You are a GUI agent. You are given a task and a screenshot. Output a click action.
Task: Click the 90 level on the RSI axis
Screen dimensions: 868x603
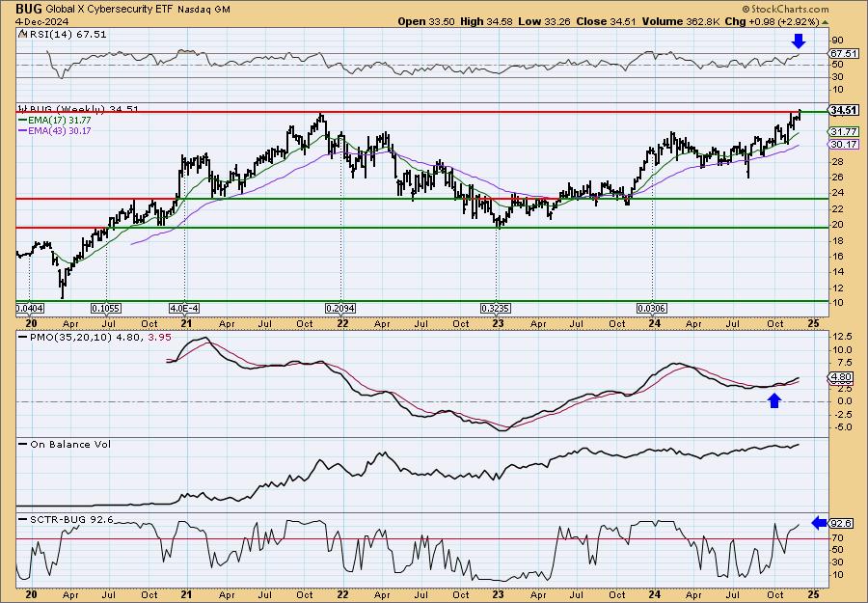pyautogui.click(x=837, y=41)
